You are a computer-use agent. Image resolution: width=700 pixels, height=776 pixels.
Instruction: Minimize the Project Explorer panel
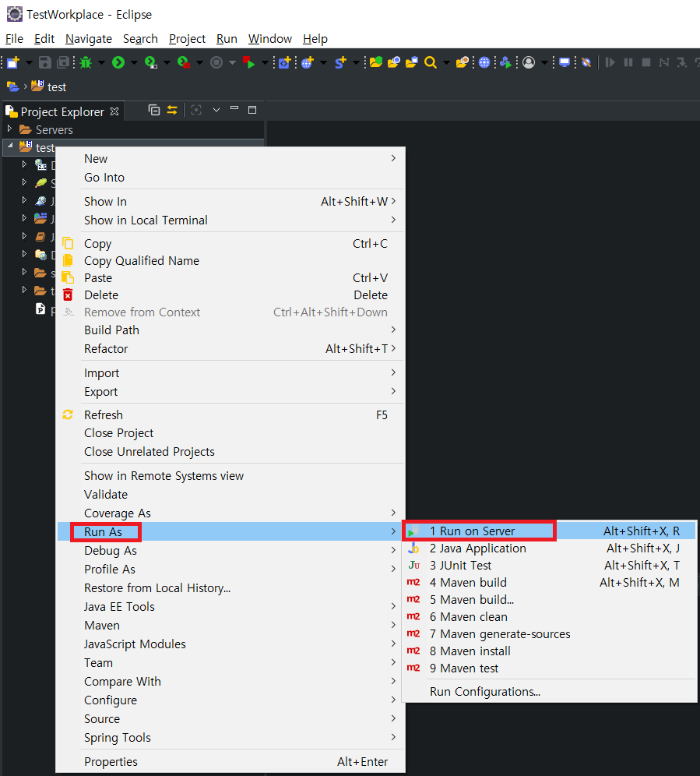pos(234,108)
